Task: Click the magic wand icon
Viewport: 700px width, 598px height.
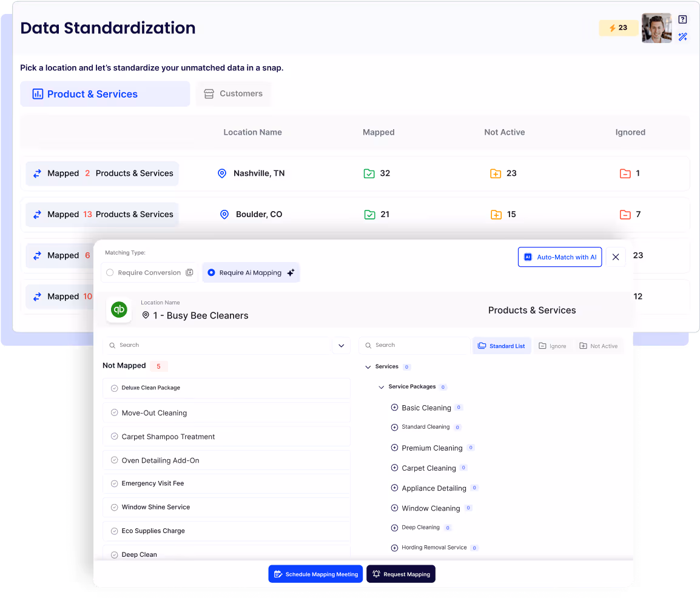Action: tap(682, 37)
